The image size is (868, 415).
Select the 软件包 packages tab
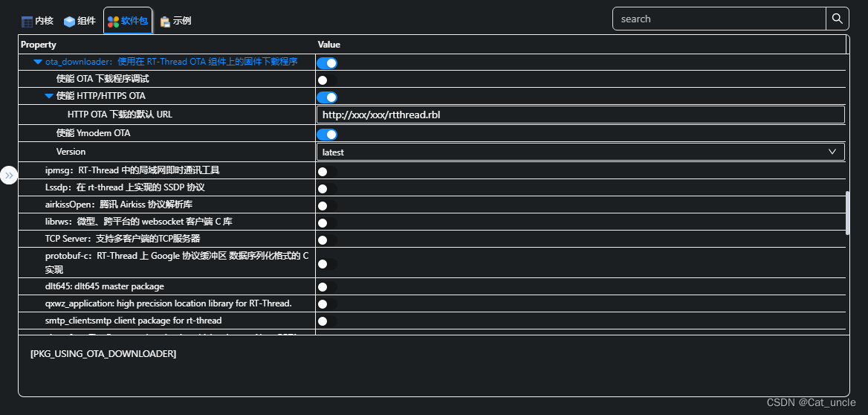128,21
